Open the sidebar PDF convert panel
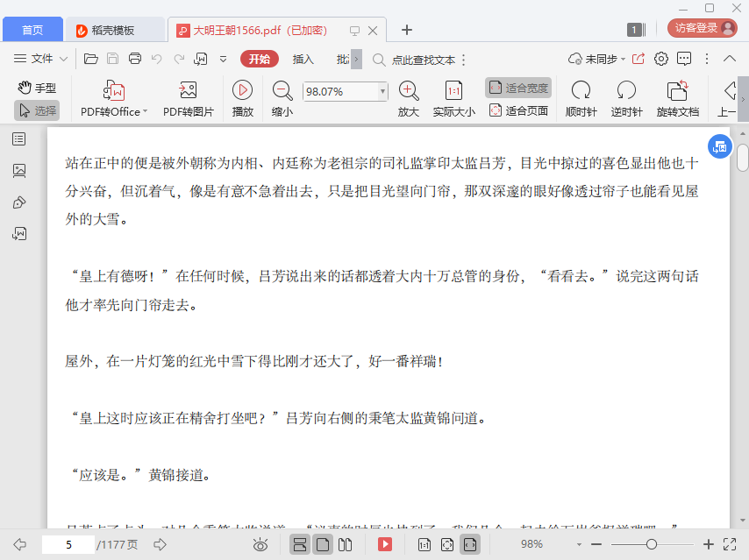Image resolution: width=749 pixels, height=560 pixels. pyautogui.click(x=19, y=233)
